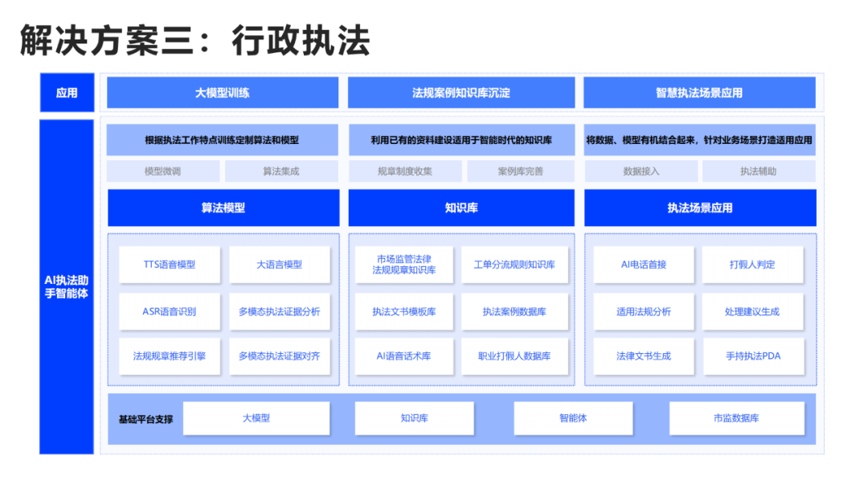Viewport: 868px width, 489px height.
Task: Select the 工单分流规则知识库 card
Action: click(x=514, y=265)
